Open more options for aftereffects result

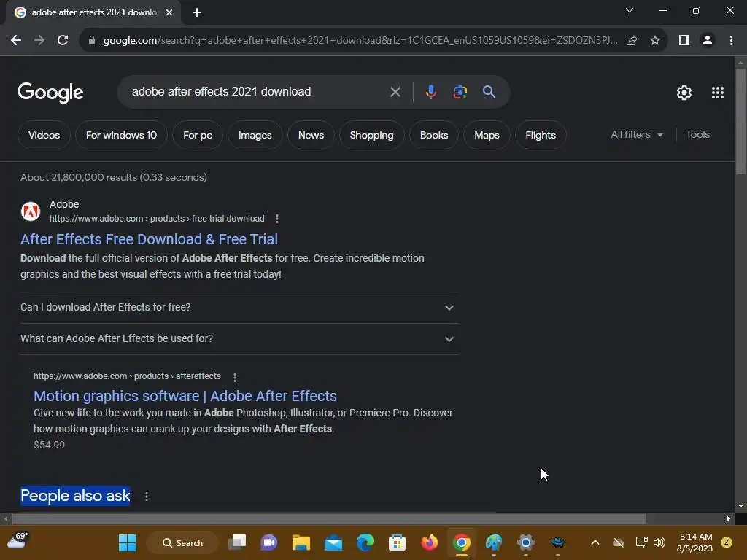[235, 377]
